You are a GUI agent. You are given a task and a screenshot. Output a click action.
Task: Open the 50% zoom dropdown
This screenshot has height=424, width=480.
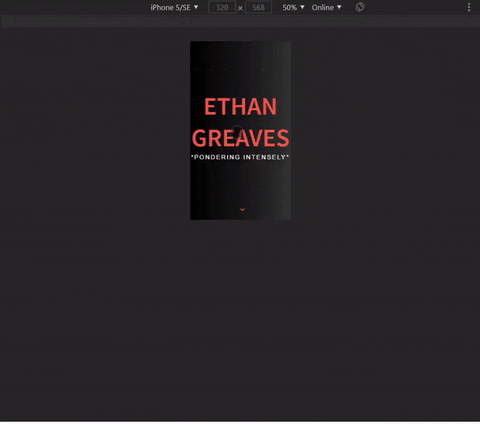pyautogui.click(x=293, y=7)
